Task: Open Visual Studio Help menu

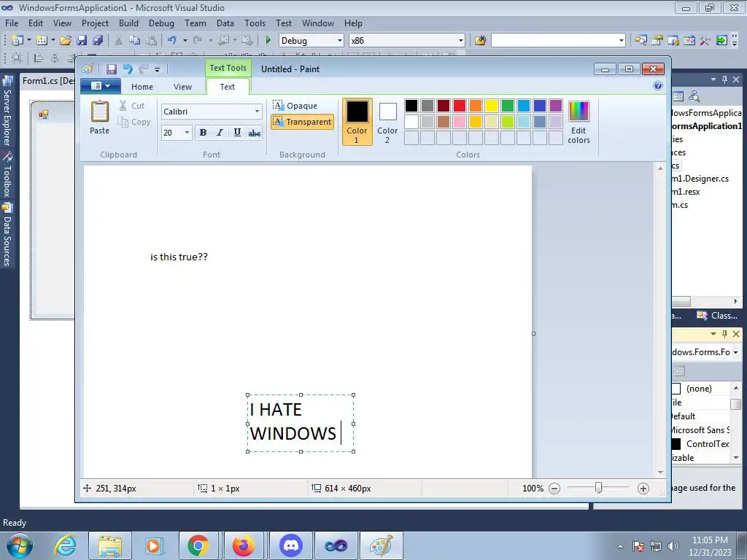Action: (x=353, y=23)
